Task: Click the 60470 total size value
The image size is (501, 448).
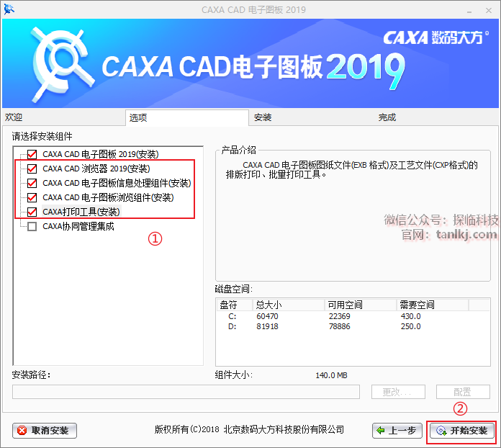Action: pos(267,317)
